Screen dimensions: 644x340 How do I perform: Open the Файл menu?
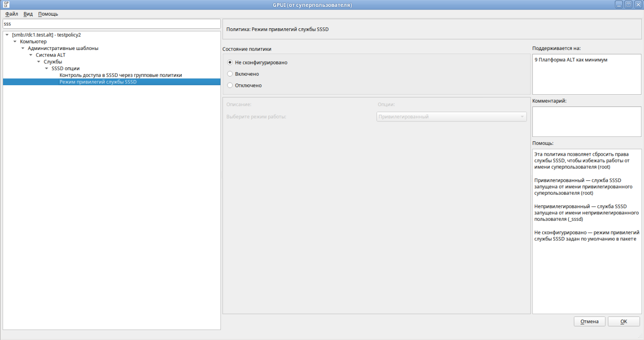12,14
